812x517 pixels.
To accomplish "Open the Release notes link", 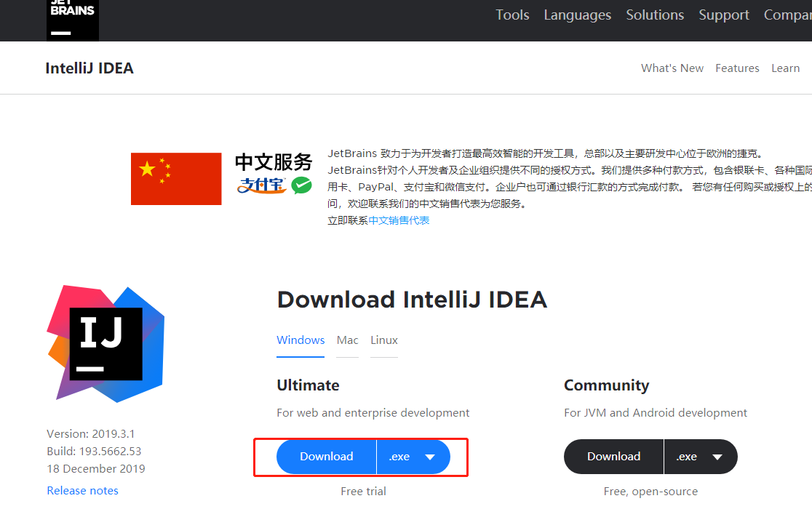I will pyautogui.click(x=82, y=490).
